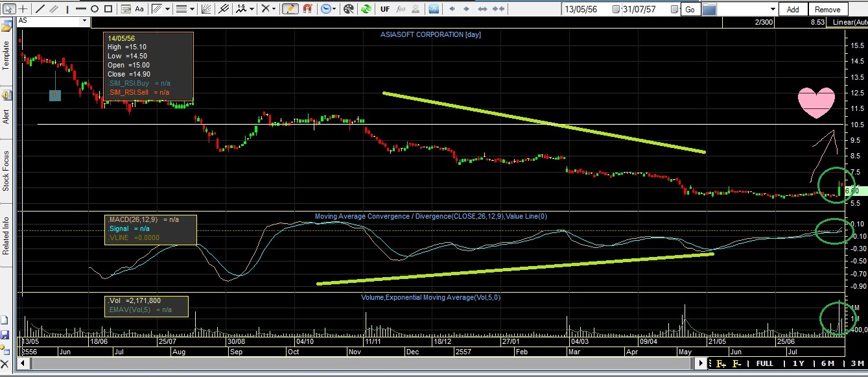Open the clock time period tool

[x=325, y=9]
